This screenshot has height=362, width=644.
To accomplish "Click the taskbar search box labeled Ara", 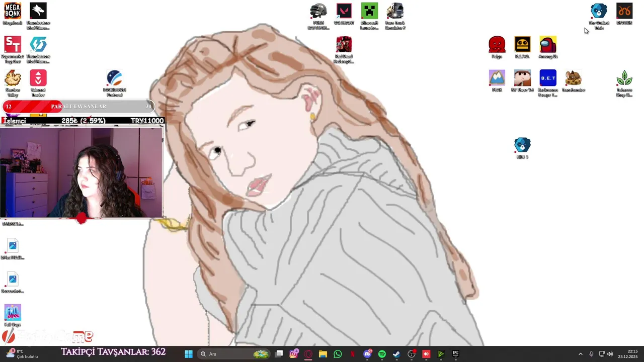I will (x=234, y=354).
